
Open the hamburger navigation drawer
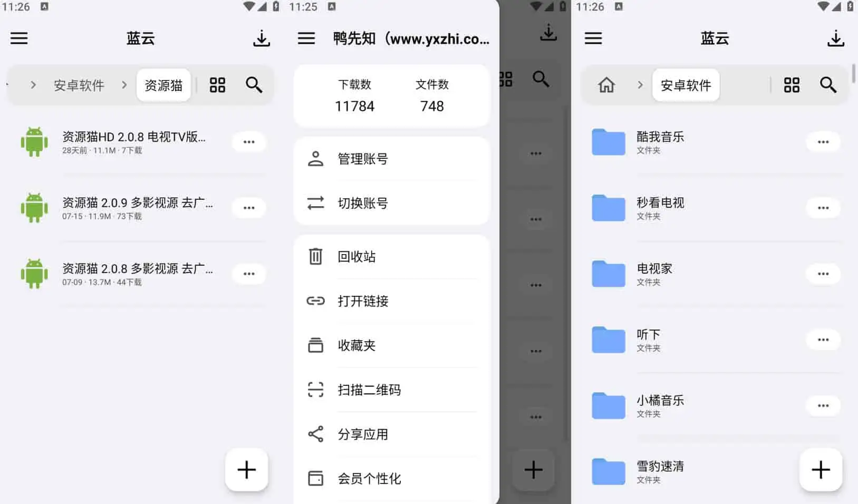(x=19, y=38)
